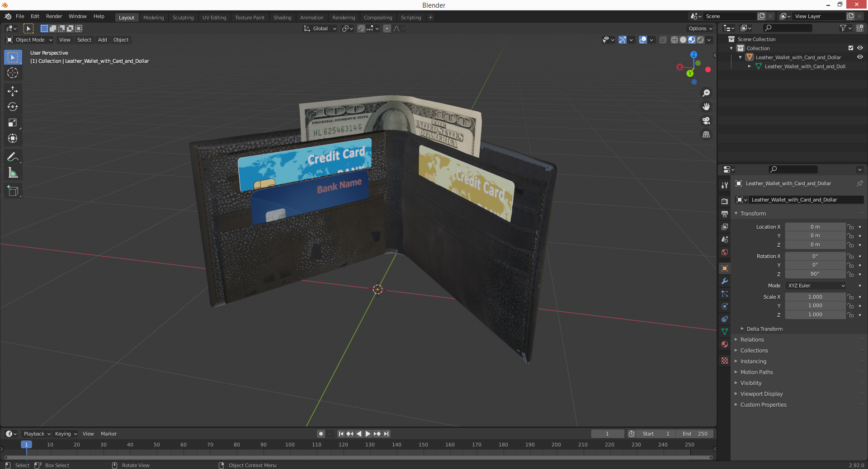Click the viewport zoom magnifier icon

click(x=706, y=93)
